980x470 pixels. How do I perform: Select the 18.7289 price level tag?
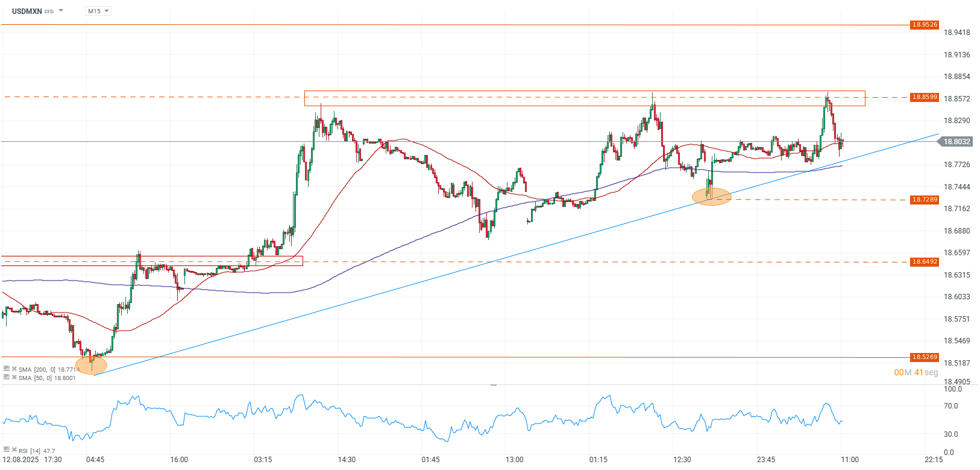tap(925, 200)
